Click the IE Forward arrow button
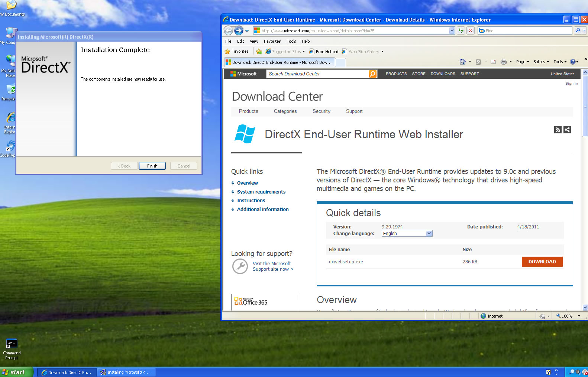This screenshot has width=588, height=377. point(239,30)
